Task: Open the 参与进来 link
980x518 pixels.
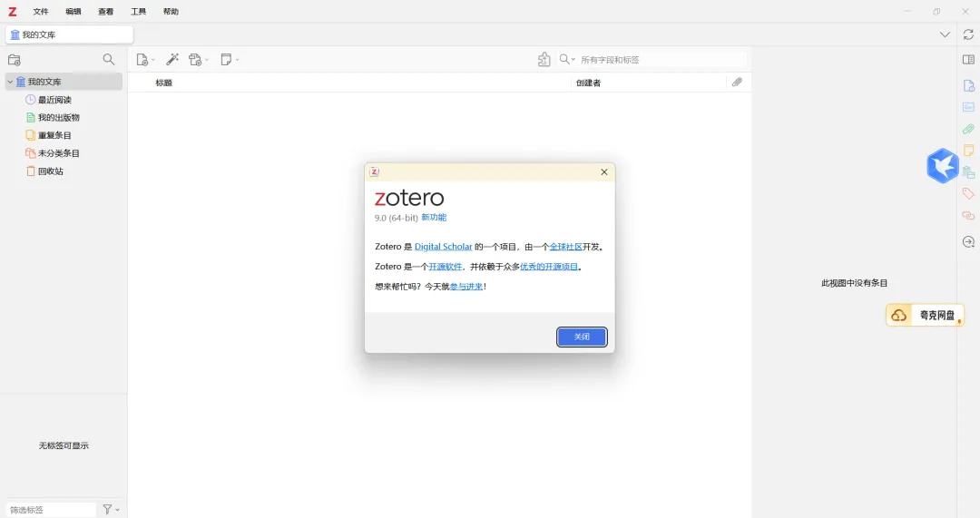Action: tap(466, 287)
